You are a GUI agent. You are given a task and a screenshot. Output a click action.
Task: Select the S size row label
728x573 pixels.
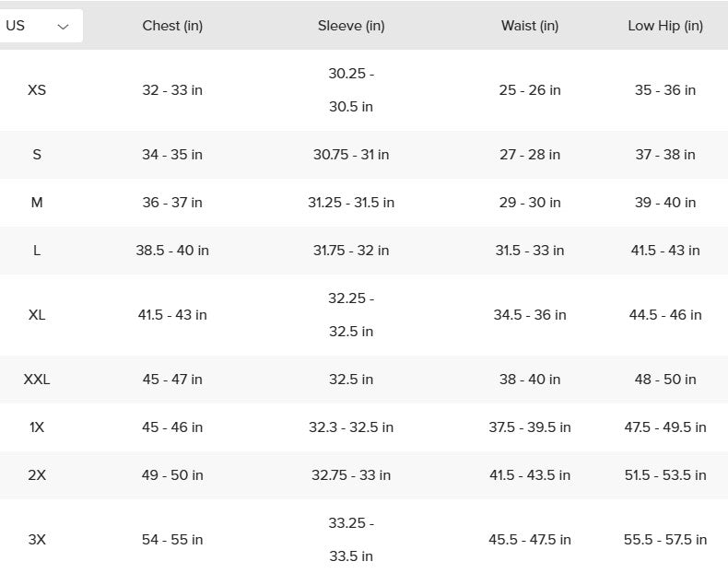click(37, 155)
